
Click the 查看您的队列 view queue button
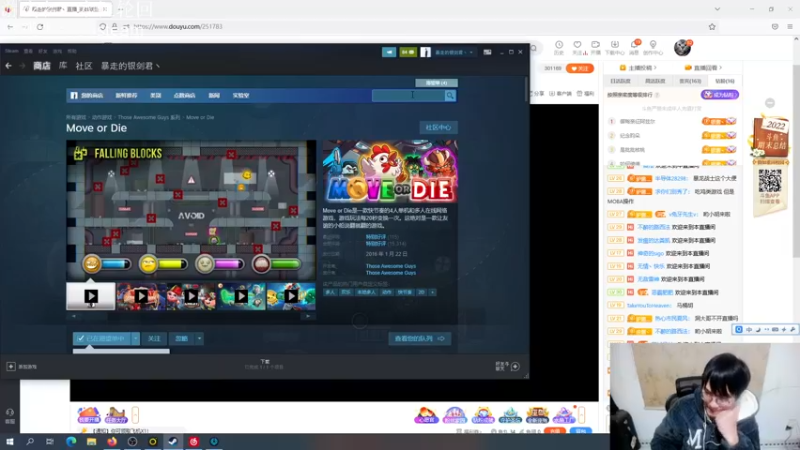(x=420, y=338)
